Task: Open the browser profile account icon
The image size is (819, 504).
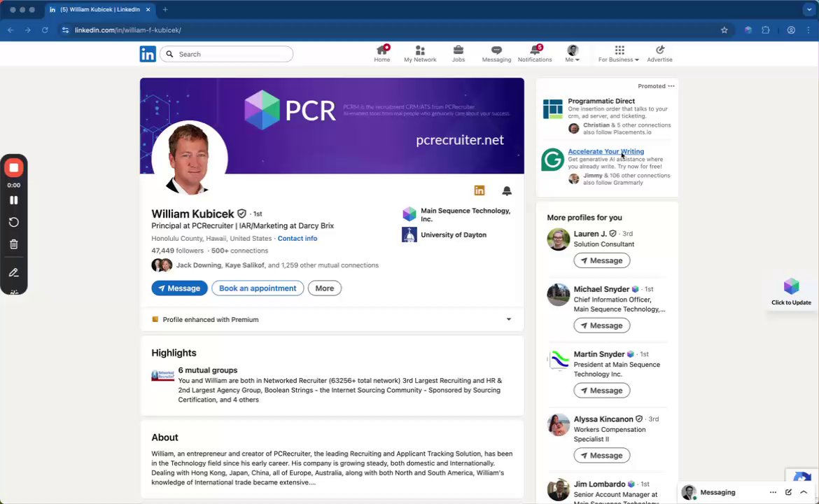Action: click(x=791, y=30)
